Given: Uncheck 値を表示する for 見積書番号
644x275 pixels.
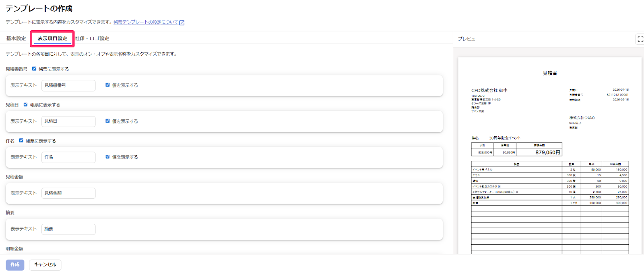Looking at the screenshot, I should coord(107,85).
